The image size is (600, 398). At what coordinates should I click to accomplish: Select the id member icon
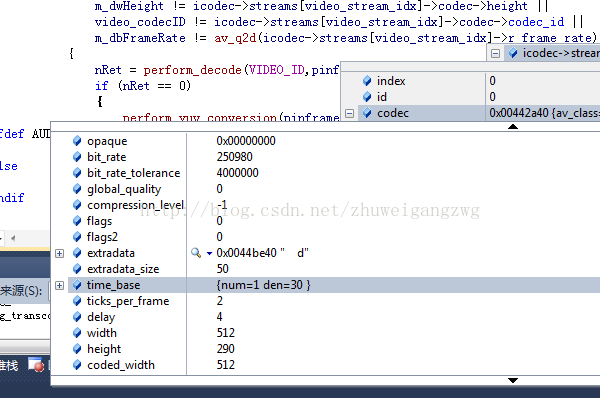tap(367, 97)
